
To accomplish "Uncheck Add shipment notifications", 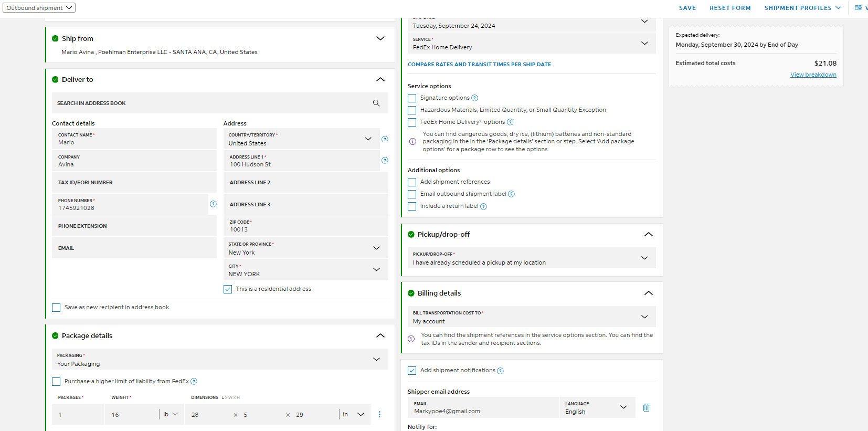I will point(412,371).
